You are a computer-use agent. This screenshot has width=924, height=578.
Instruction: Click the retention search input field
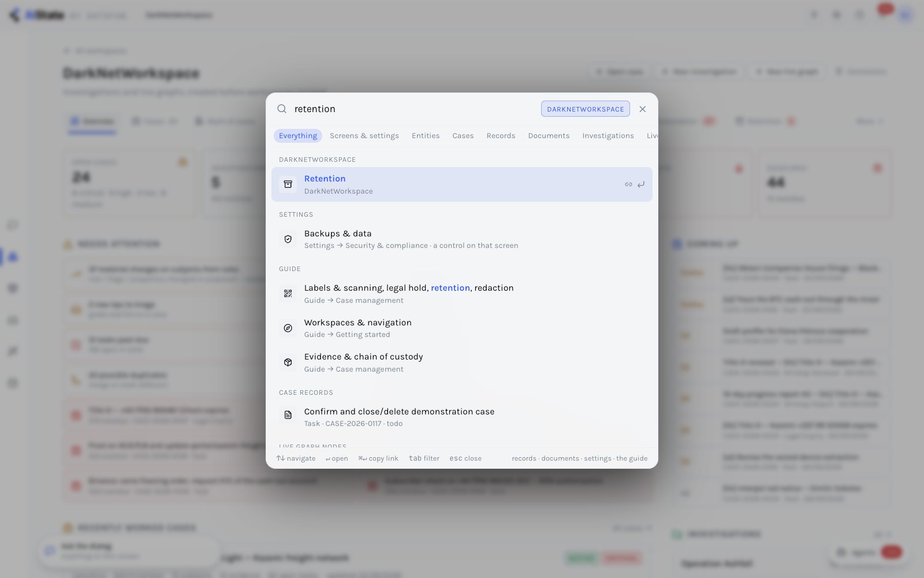click(x=414, y=109)
